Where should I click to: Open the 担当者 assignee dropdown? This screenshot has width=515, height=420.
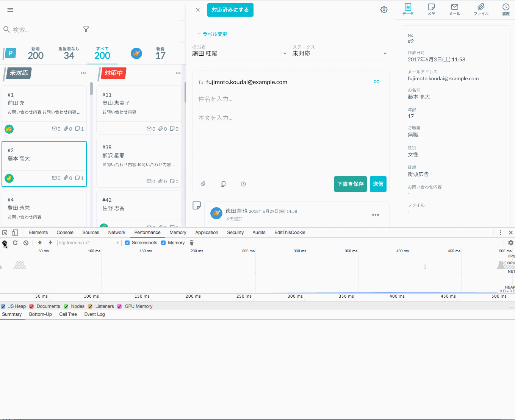(x=284, y=53)
